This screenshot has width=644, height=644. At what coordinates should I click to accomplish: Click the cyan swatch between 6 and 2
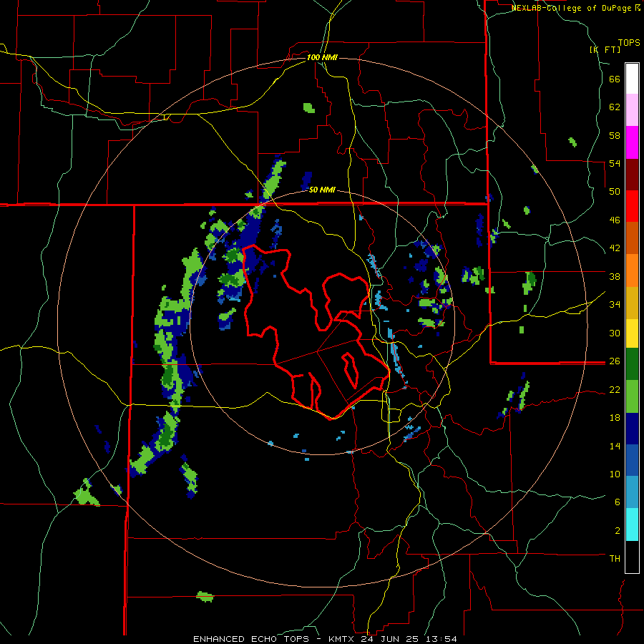632,525
